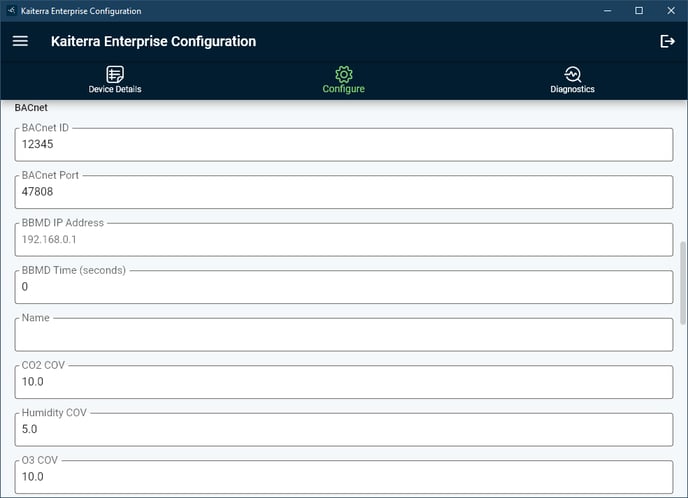Click the vertical scrollbar thumb
688x498 pixels.
[683, 283]
